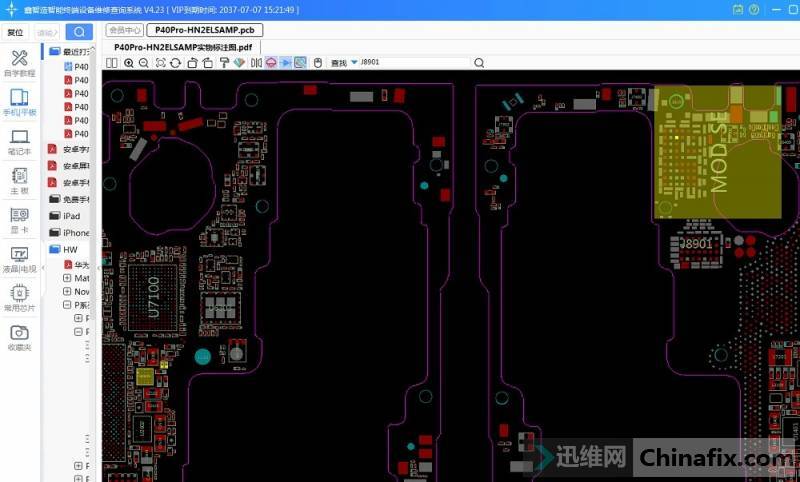800x482 pixels.
Task: Open the 查找 search type dropdown arrow
Action: tap(354, 63)
